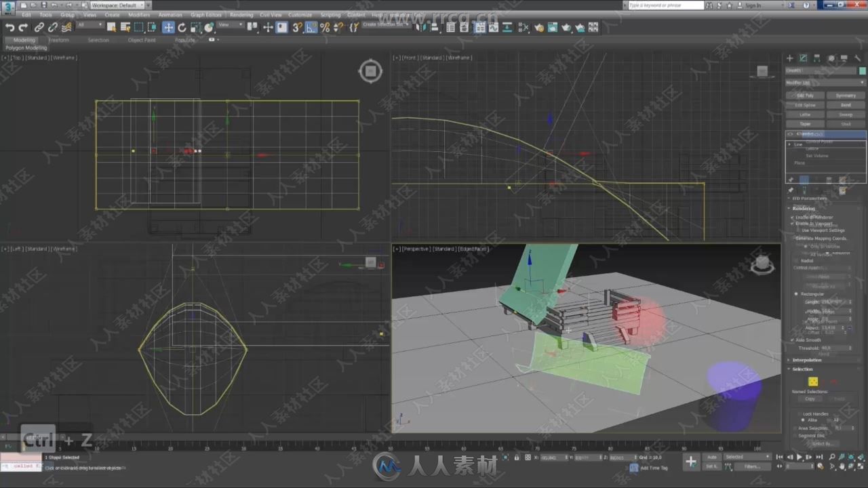Toggle Enable In Viewport checkbox
The height and width of the screenshot is (488, 868).
792,224
